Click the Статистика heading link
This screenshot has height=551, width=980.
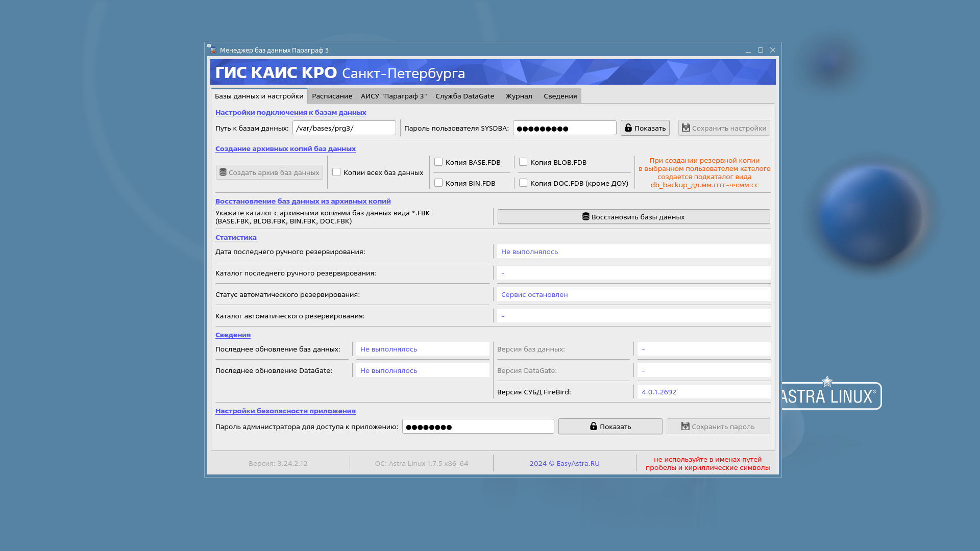(x=236, y=237)
